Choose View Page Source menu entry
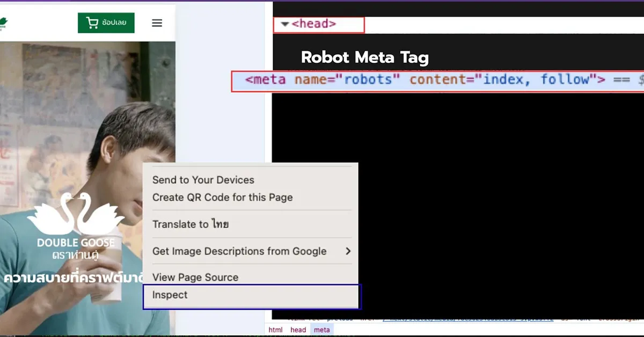 pos(195,277)
